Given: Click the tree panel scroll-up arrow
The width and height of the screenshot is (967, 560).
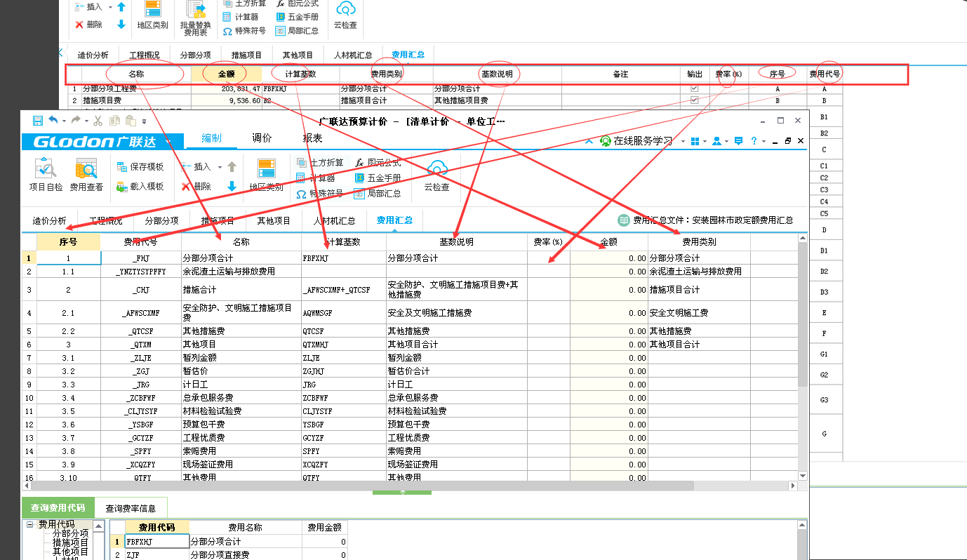Looking at the screenshot, I should click(97, 526).
